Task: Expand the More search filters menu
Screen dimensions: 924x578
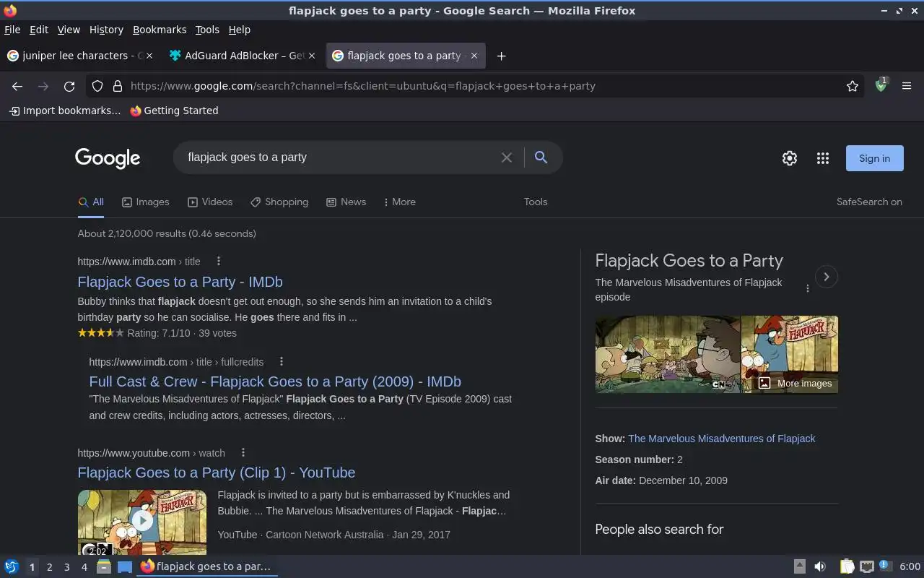Action: click(x=400, y=202)
